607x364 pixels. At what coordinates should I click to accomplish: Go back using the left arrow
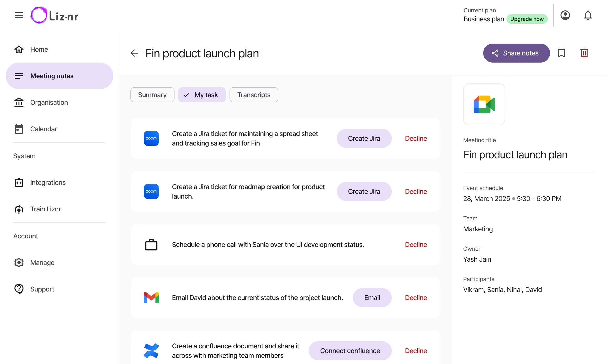[x=134, y=53]
